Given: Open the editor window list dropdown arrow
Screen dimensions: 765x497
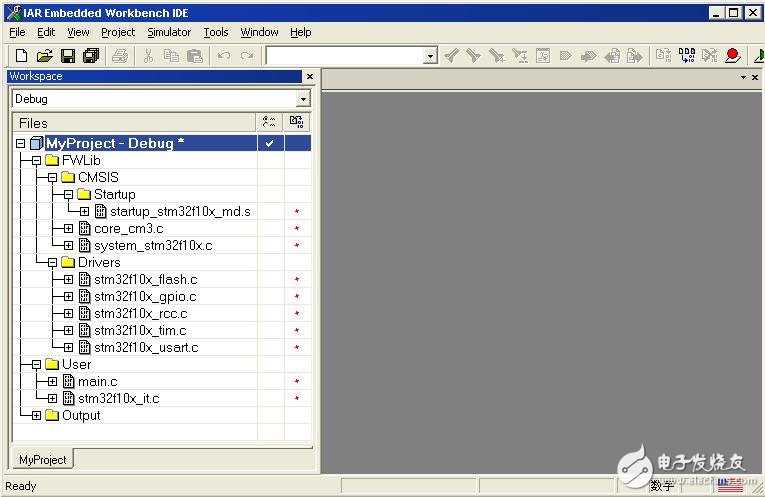Looking at the screenshot, I should (744, 77).
